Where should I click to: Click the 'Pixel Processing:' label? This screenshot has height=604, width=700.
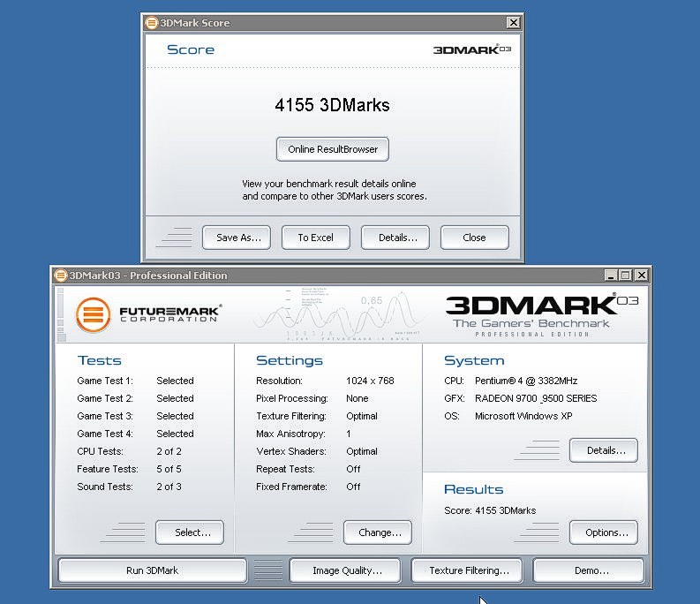292,398
